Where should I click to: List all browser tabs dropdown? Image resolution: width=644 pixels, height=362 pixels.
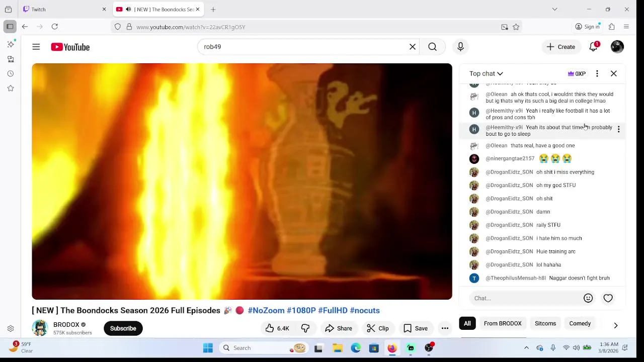554,9
